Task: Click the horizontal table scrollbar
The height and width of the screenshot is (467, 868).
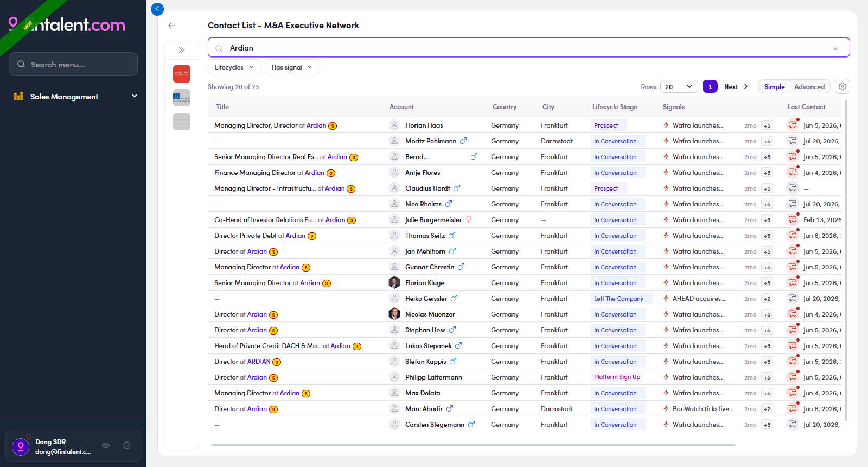Action: pyautogui.click(x=473, y=445)
